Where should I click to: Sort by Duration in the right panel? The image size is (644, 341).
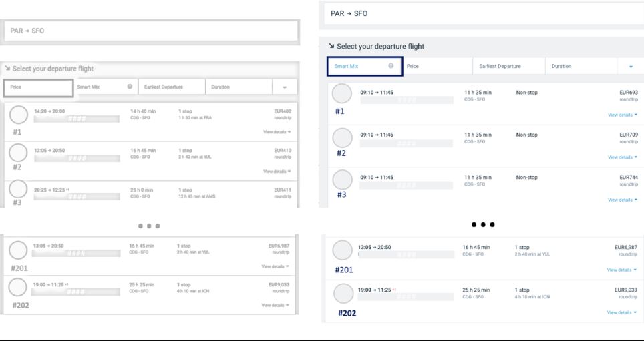click(x=581, y=66)
